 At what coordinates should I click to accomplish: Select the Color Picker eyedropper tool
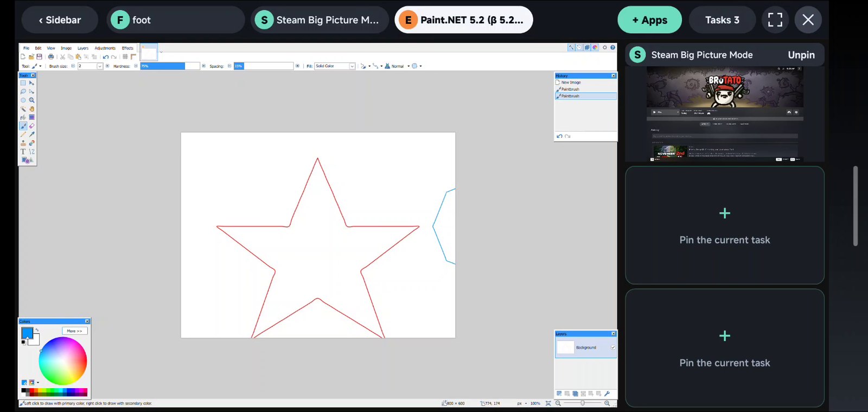pyautogui.click(x=31, y=134)
